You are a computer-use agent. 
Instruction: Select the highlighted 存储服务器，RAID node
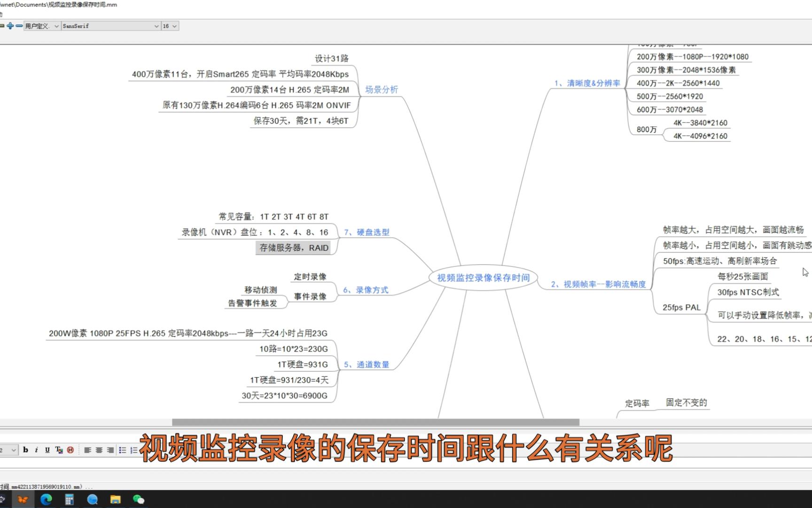pyautogui.click(x=294, y=247)
